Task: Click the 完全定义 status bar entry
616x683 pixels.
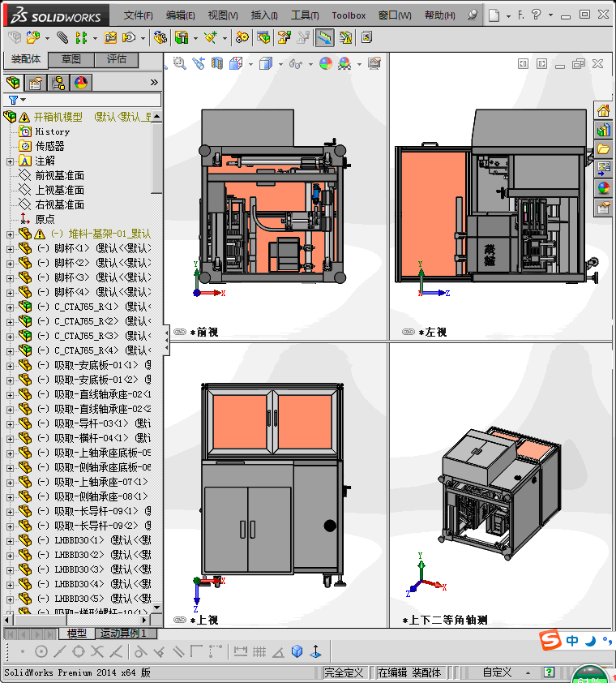Action: point(344,672)
